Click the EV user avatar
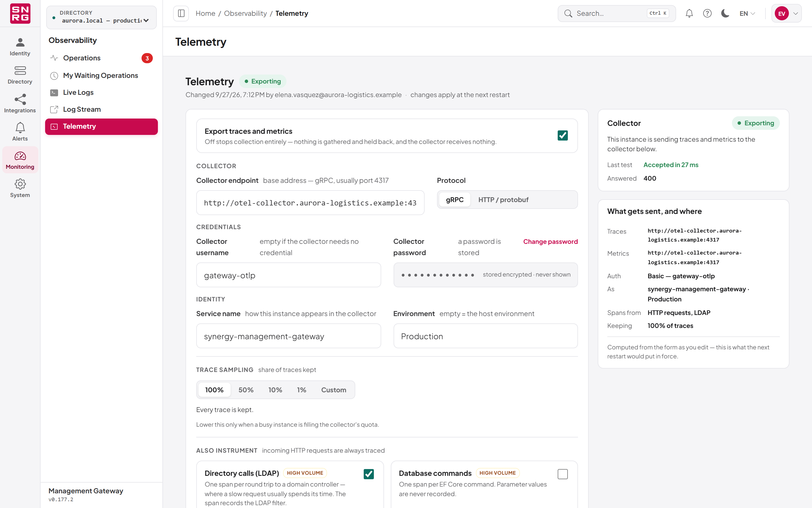Screen dimensions: 812x508 [782, 14]
